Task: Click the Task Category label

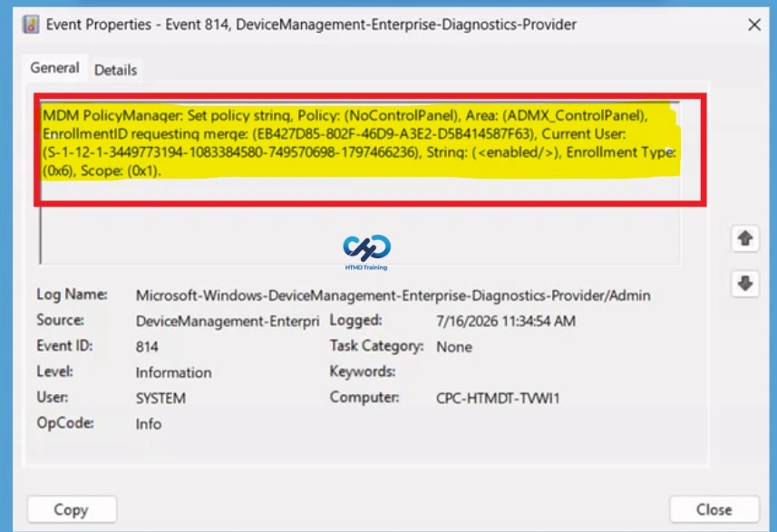Action: pyautogui.click(x=376, y=345)
